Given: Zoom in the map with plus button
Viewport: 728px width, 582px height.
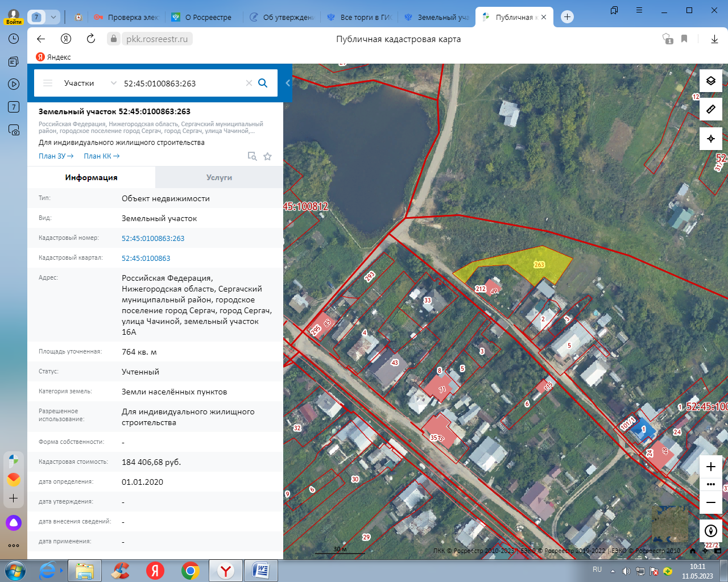Looking at the screenshot, I should [x=710, y=467].
